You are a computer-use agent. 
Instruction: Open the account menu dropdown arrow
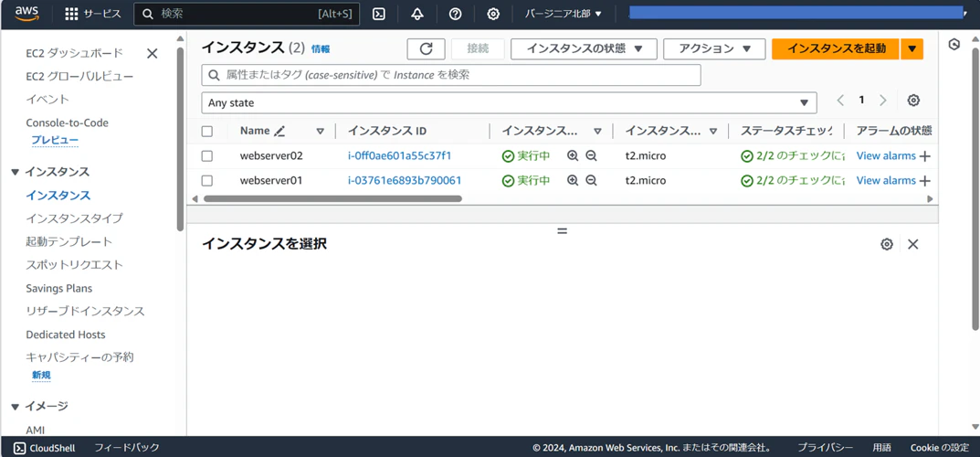click(967, 14)
